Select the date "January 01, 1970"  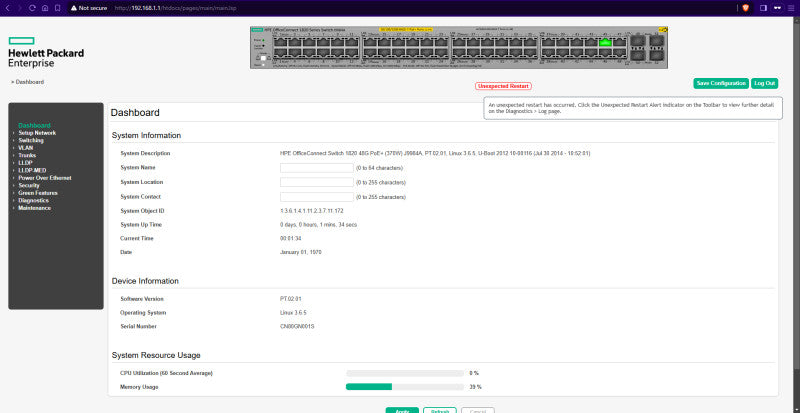click(301, 252)
